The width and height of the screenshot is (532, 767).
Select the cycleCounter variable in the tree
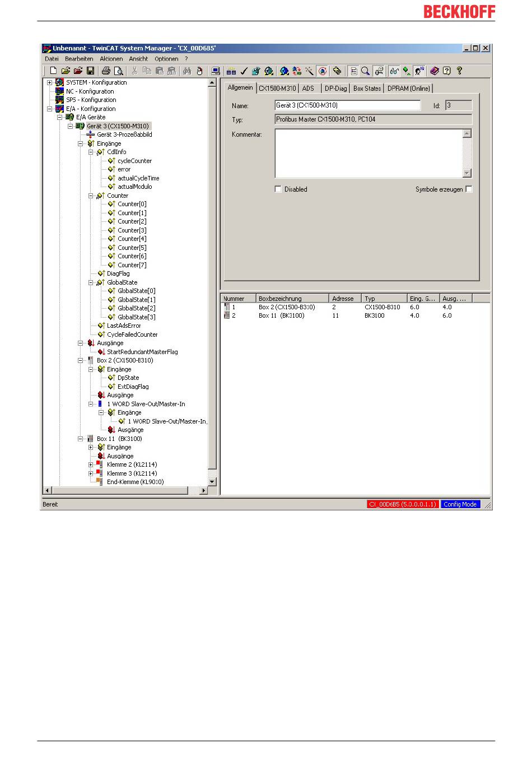(134, 161)
